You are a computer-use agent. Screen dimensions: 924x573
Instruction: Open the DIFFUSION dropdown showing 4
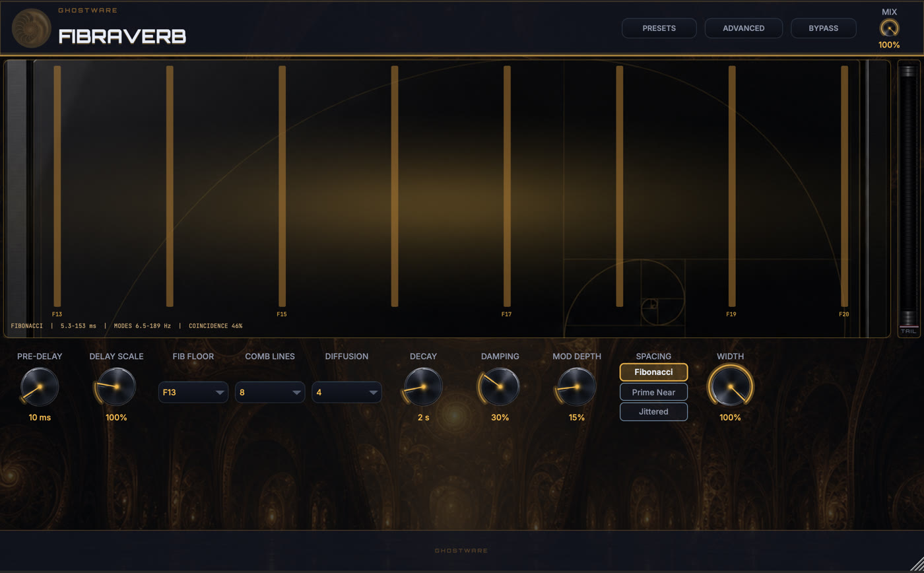click(346, 392)
